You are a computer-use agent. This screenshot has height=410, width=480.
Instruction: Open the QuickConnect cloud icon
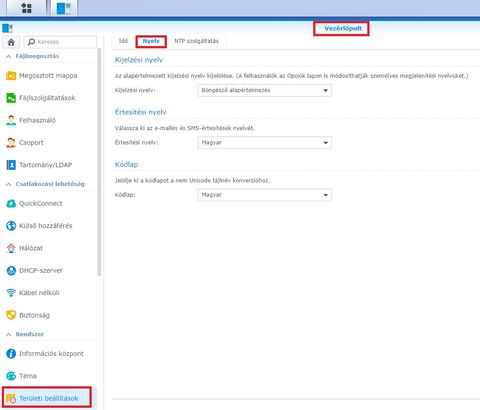pos(11,203)
